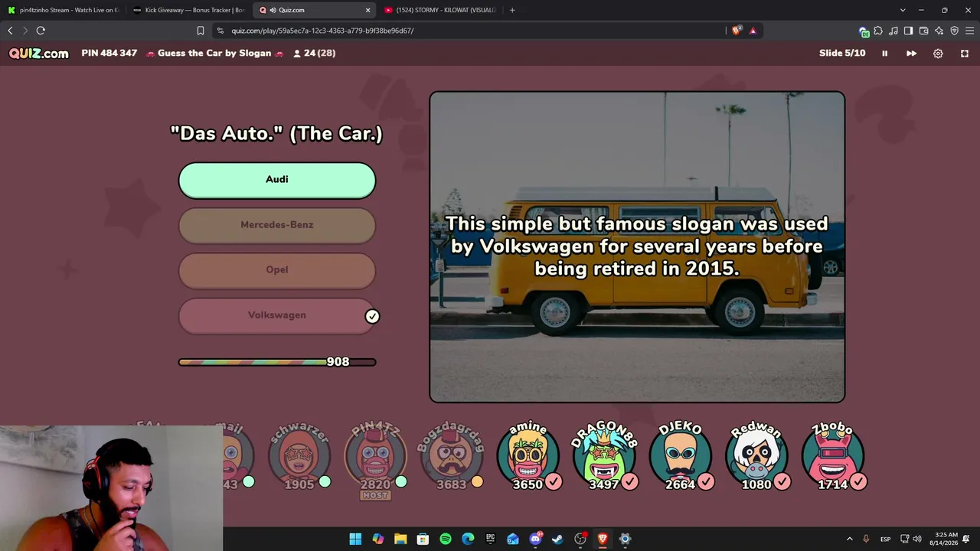Switch to the pin4tzinho Stream tab
This screenshot has height=551, width=980.
click(x=63, y=10)
